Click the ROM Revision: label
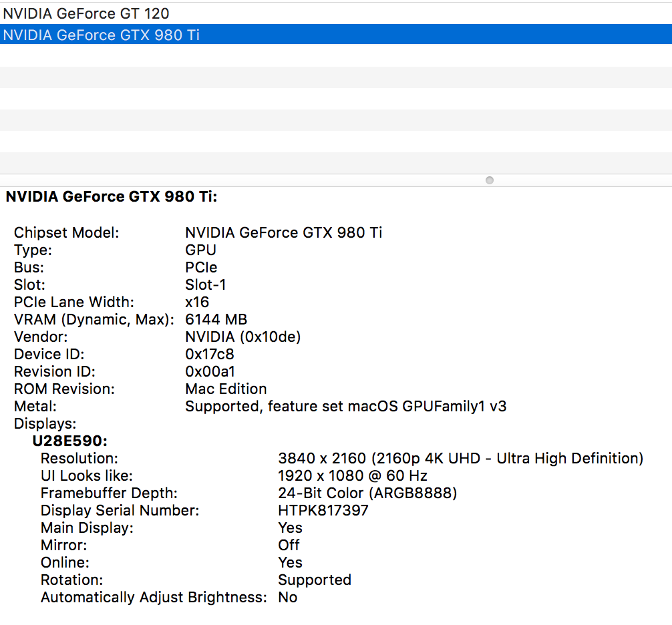The image size is (672, 625). point(64,389)
